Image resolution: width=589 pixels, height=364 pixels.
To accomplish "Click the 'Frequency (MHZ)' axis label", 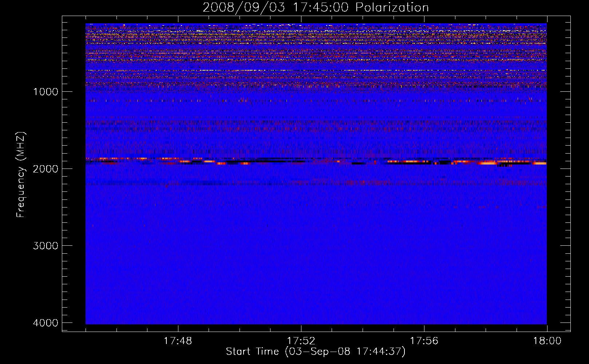I will click(x=21, y=175).
